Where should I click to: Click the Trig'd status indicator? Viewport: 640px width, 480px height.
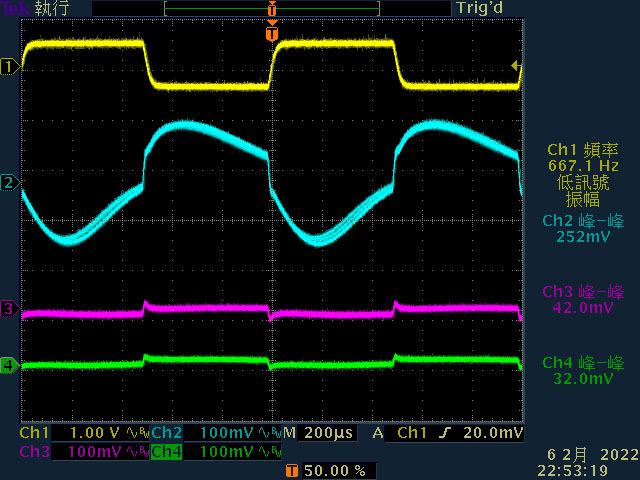pyautogui.click(x=479, y=8)
